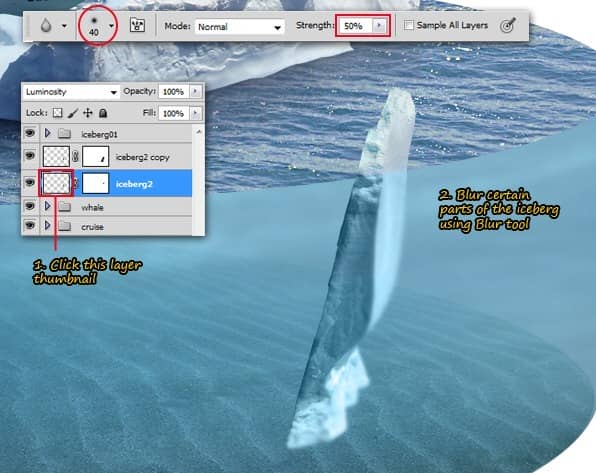Click the iceberg2 layer mask thumbnail
The width and height of the screenshot is (596, 473).
95,183
